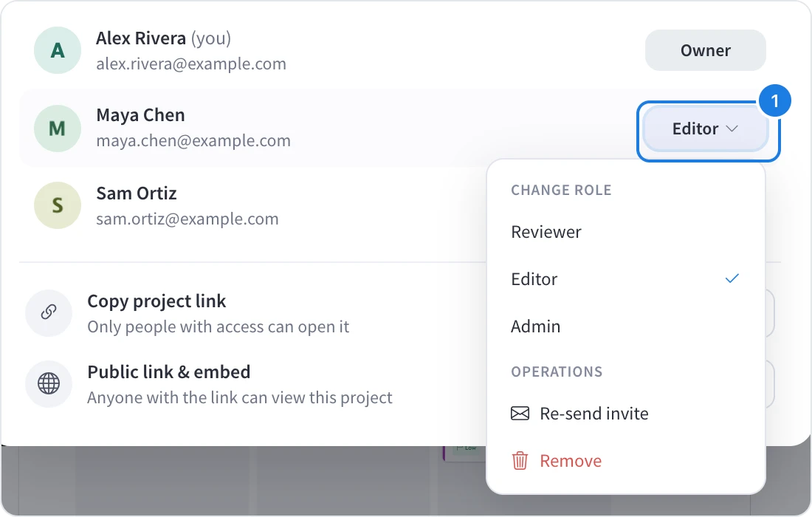Click Public link & embed title

pos(169,372)
